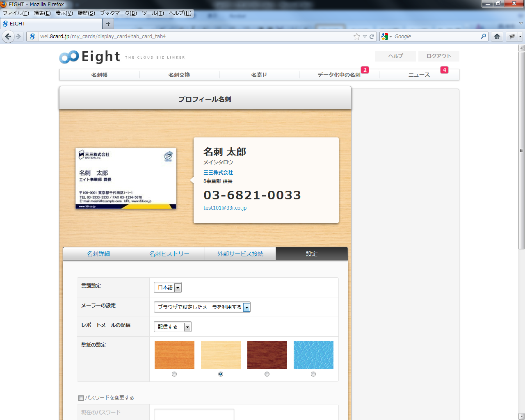Choose the orange wood wallpaper swatch

pos(174,355)
